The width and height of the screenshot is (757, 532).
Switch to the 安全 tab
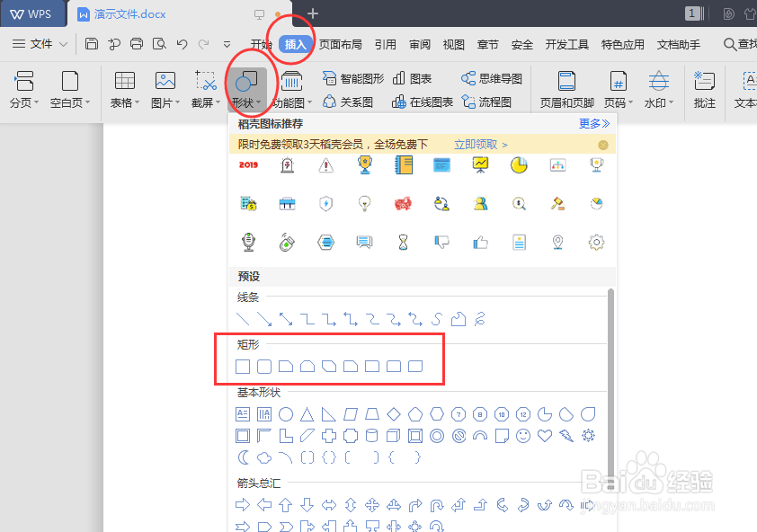[521, 44]
